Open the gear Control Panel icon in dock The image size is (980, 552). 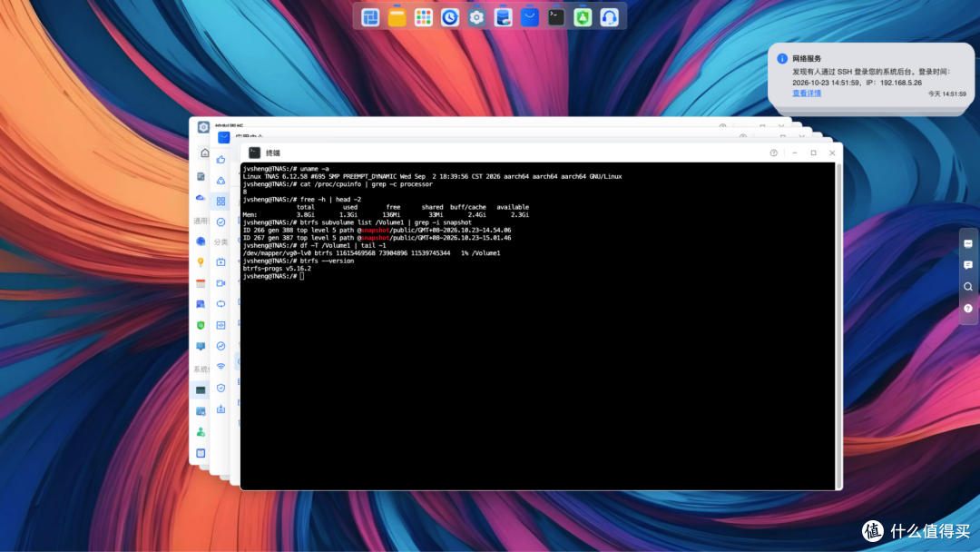pyautogui.click(x=476, y=17)
